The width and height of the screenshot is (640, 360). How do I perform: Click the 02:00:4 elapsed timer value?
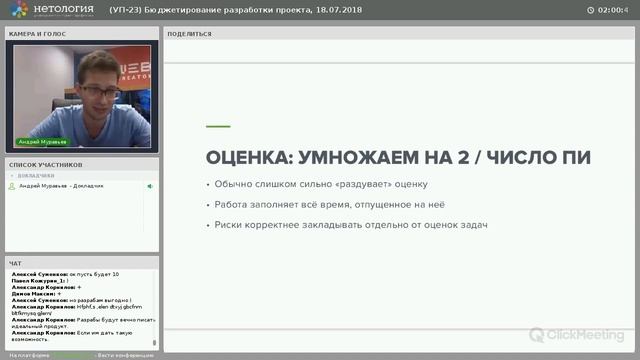click(613, 10)
